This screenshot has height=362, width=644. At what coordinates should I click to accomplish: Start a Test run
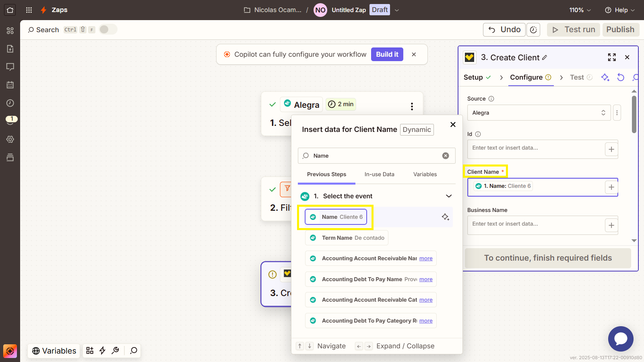pyautogui.click(x=574, y=30)
